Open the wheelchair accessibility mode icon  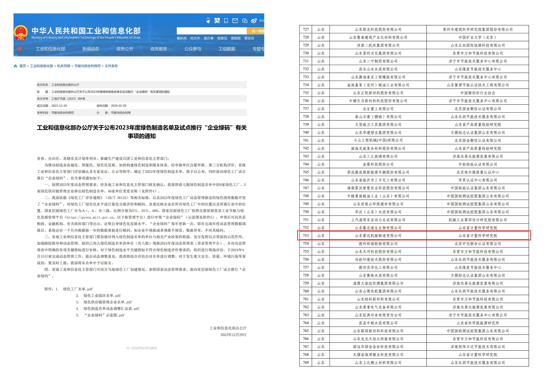tap(217, 21)
